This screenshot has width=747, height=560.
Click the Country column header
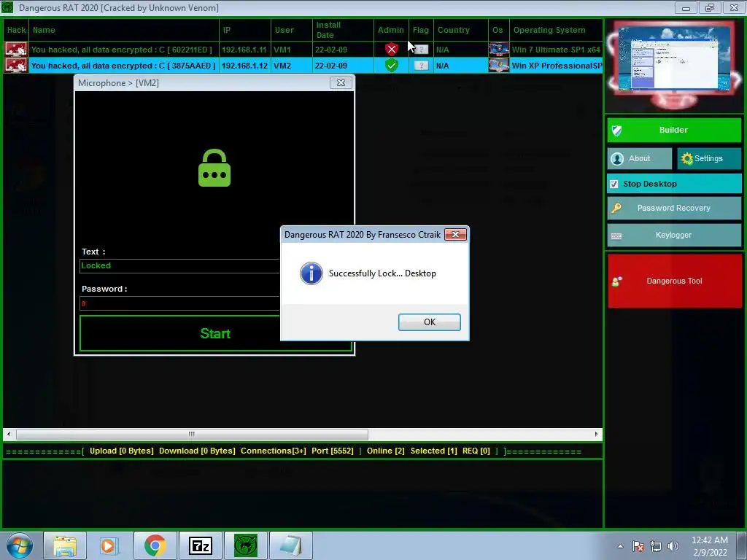[461, 30]
